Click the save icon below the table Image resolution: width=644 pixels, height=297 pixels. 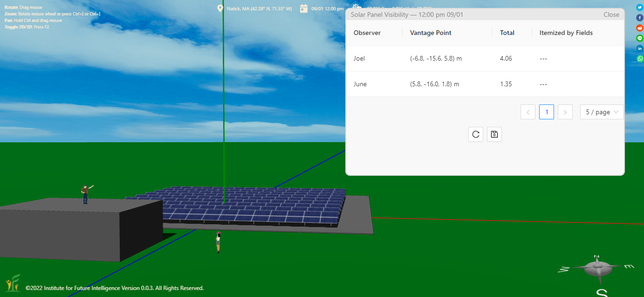coord(494,134)
